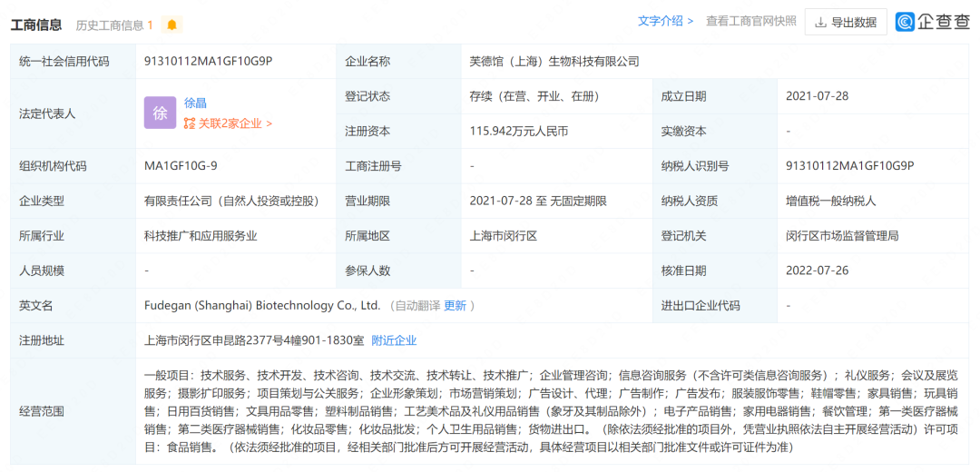Click the 注册地址 label cell

click(73, 340)
